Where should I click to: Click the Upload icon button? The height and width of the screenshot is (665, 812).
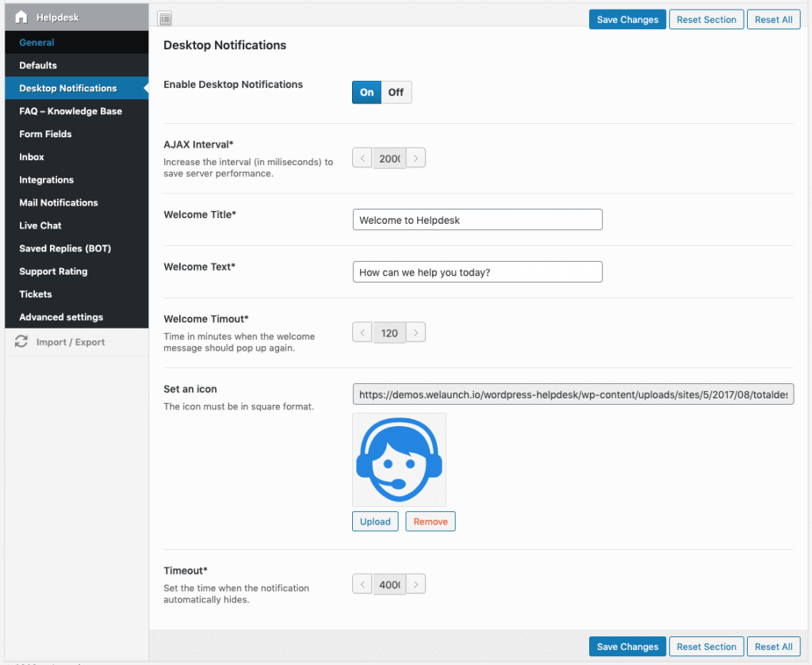tap(375, 521)
